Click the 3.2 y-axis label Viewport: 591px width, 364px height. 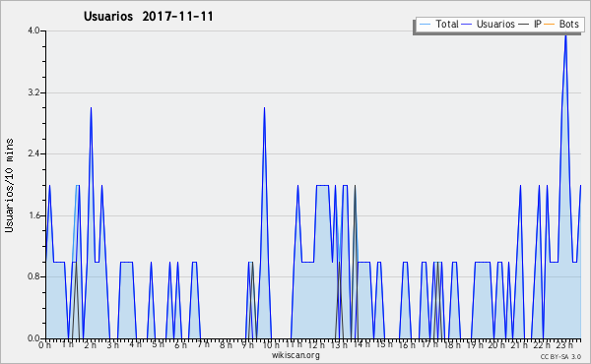click(x=33, y=92)
